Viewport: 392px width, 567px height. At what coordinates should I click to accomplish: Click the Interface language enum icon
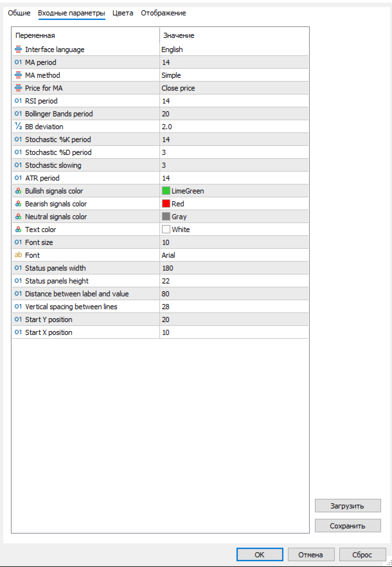(x=18, y=50)
